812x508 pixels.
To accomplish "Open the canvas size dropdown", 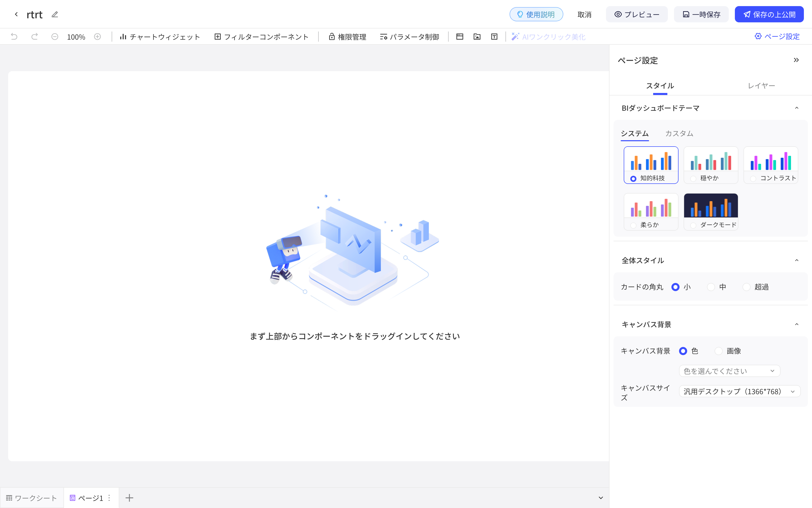I will [739, 391].
